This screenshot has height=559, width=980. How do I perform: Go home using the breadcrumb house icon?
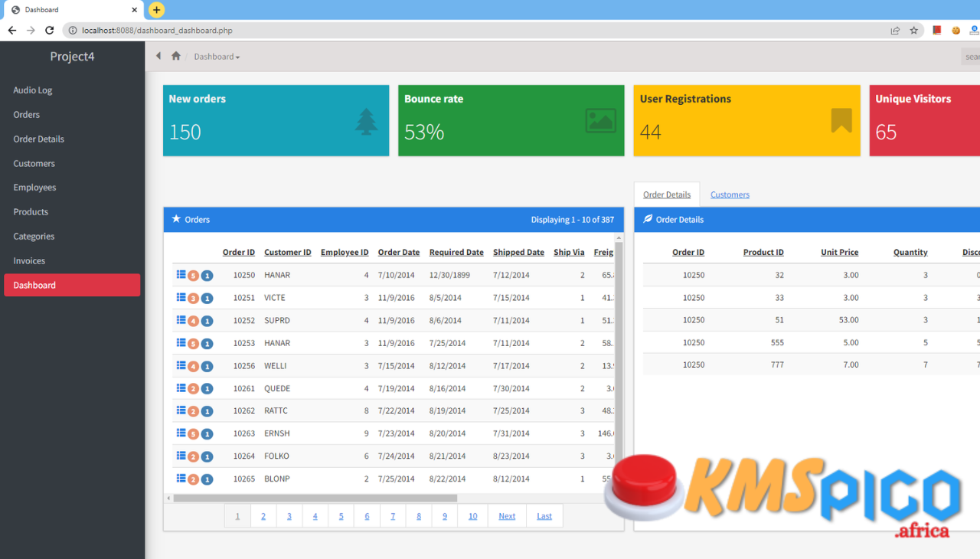pyautogui.click(x=176, y=56)
